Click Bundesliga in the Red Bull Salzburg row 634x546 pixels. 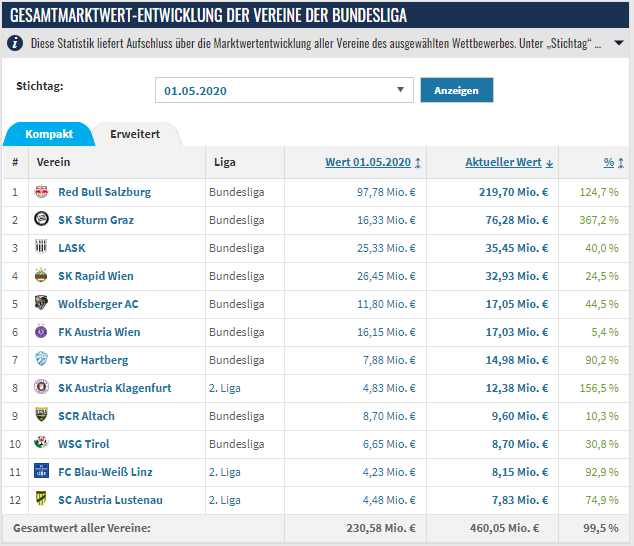(237, 192)
